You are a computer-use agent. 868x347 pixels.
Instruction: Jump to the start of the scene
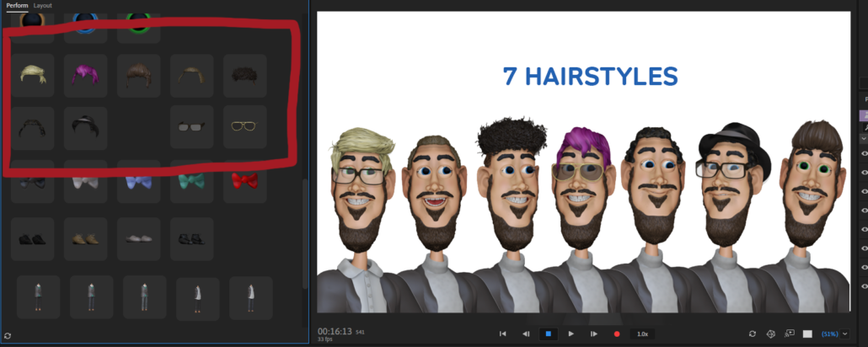tap(503, 334)
